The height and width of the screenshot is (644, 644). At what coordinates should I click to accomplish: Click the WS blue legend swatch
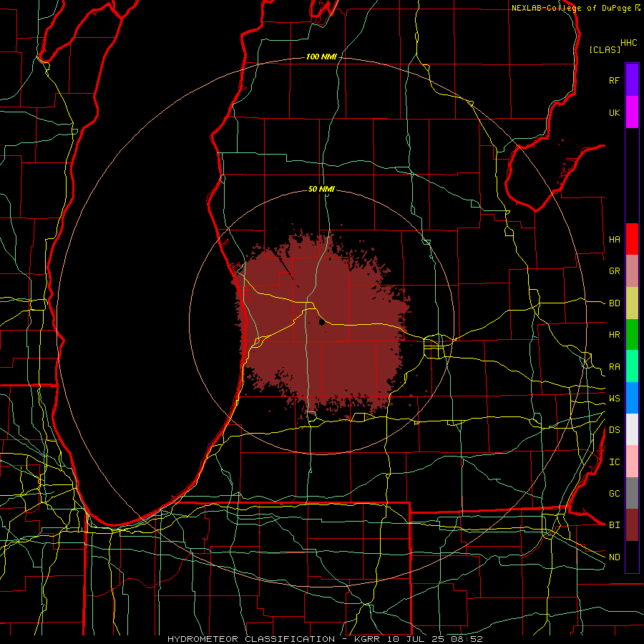click(632, 398)
